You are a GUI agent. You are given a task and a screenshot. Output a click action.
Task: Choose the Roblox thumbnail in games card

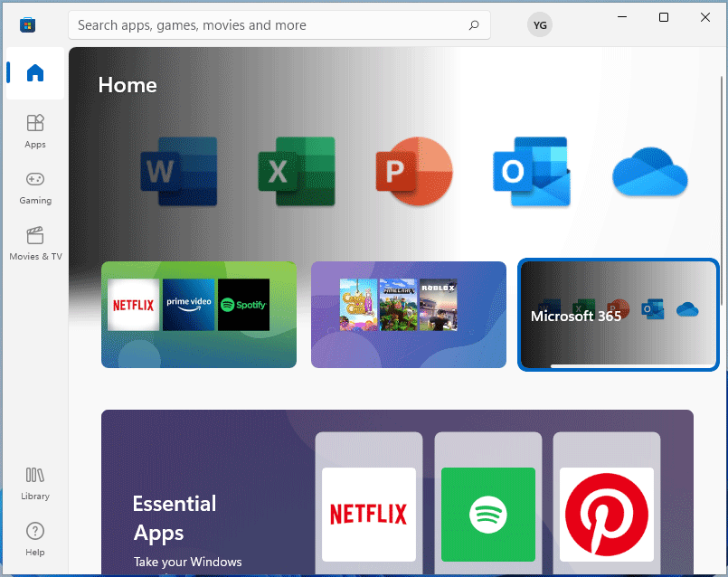(x=439, y=305)
